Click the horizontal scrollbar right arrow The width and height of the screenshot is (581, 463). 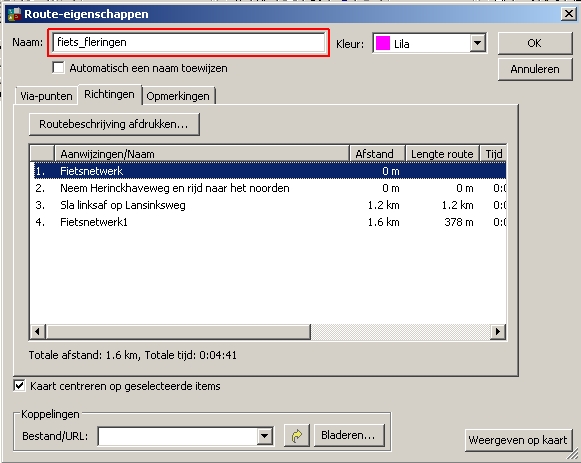(498, 332)
